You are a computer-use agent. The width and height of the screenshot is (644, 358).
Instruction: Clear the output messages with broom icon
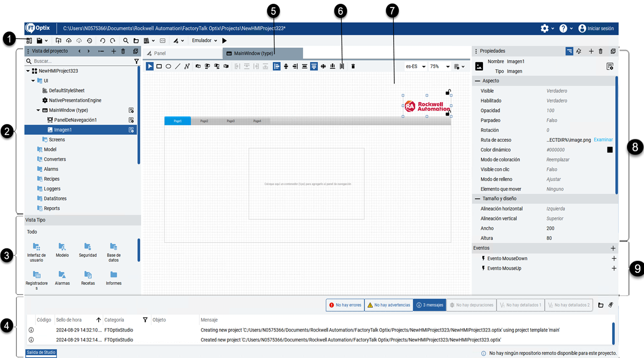(611, 305)
